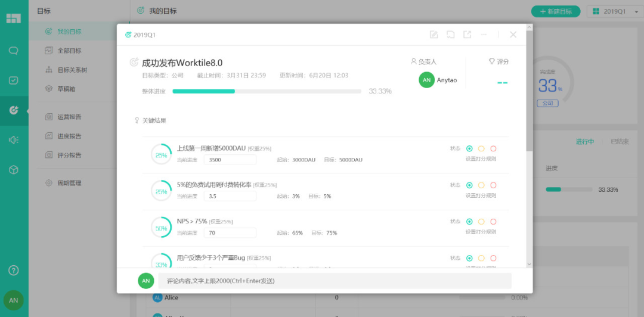Open the more options ellipsis in dialog
Image resolution: width=644 pixels, height=317 pixels.
coord(484,35)
